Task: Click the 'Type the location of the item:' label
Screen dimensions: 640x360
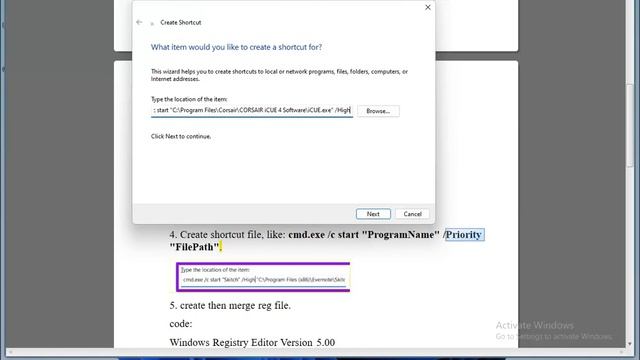Action: [x=189, y=99]
